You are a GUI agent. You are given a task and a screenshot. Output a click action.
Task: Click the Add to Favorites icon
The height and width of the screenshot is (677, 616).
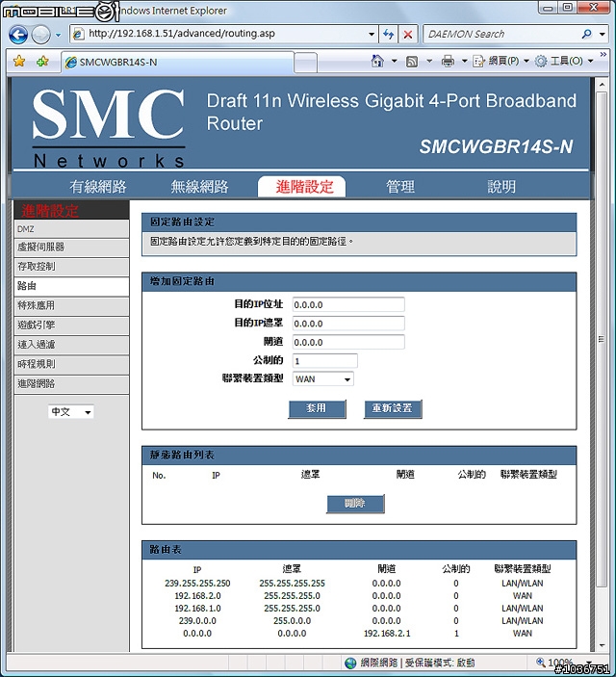pyautogui.click(x=42, y=62)
